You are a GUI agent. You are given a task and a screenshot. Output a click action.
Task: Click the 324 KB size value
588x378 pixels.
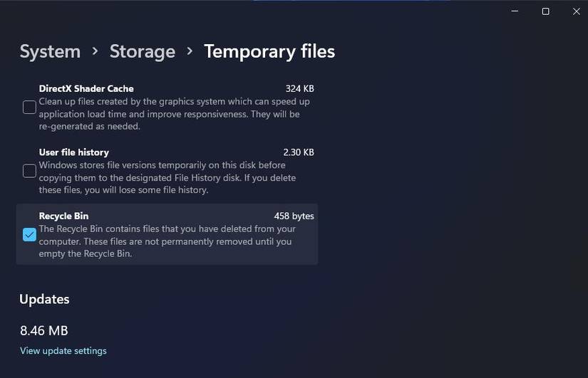[x=299, y=89]
